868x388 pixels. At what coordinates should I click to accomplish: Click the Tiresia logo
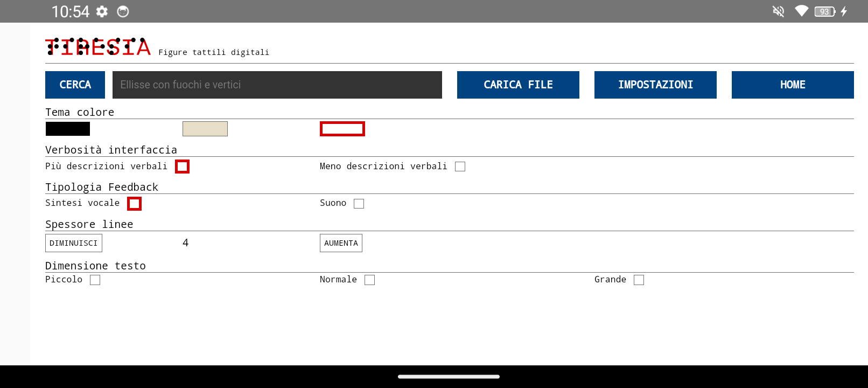pyautogui.click(x=98, y=47)
